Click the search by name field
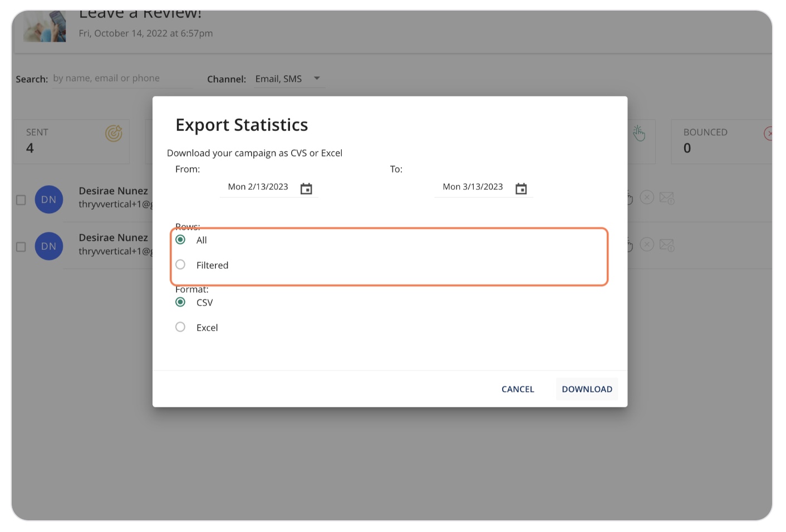 pyautogui.click(x=122, y=78)
